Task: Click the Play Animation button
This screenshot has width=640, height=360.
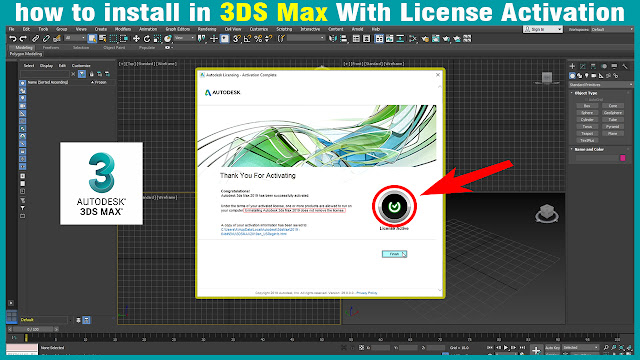Action: [506, 347]
